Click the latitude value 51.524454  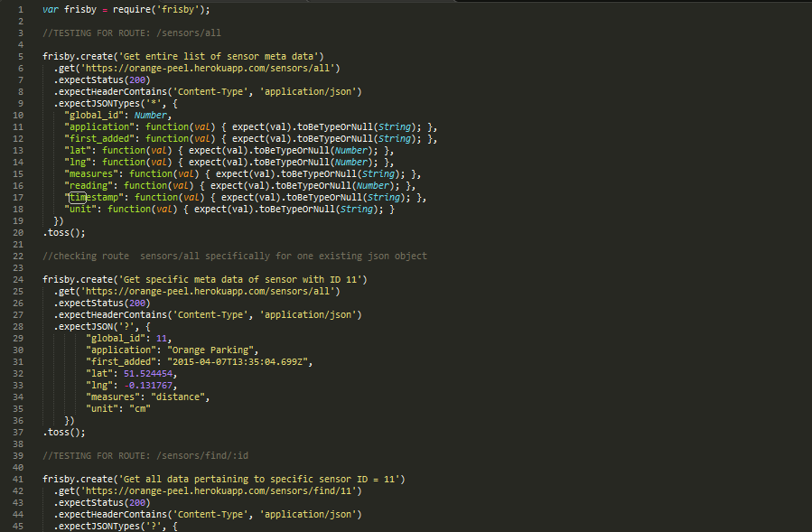coord(147,374)
